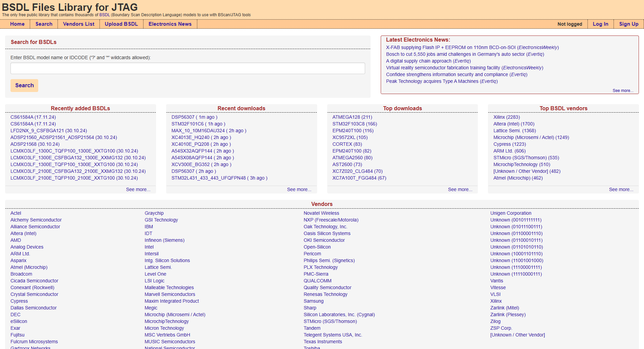The width and height of the screenshot is (644, 349).
Task: Open CORTEX (83) top download
Action: pyautogui.click(x=347, y=144)
